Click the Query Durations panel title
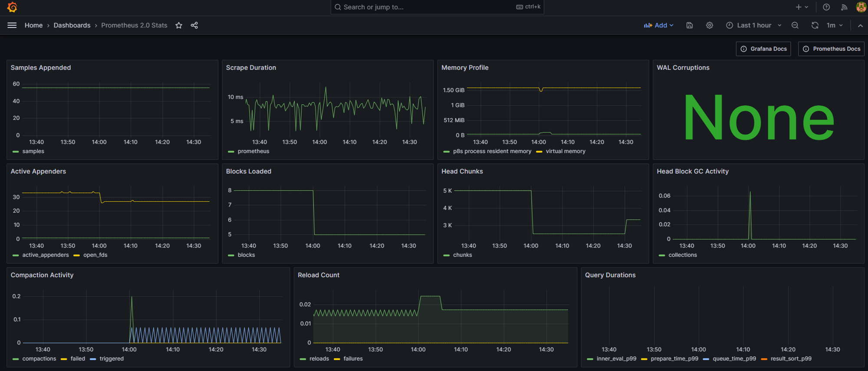868x371 pixels. click(610, 275)
